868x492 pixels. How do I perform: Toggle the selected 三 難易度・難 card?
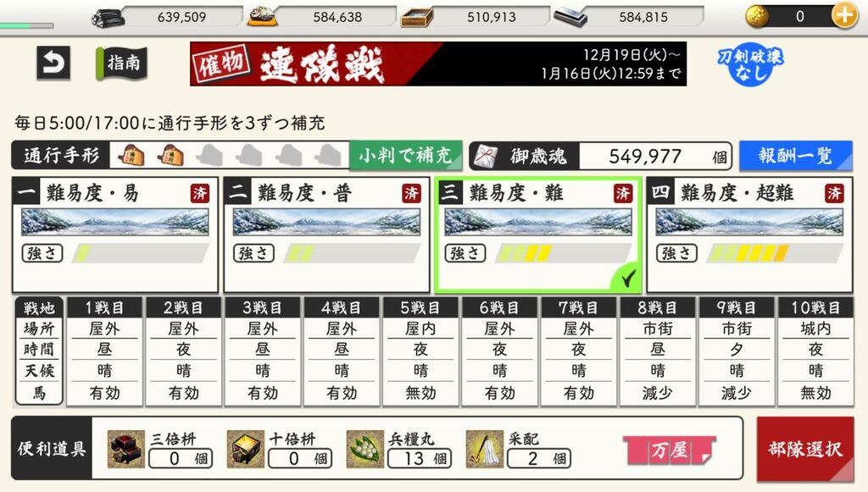[538, 235]
